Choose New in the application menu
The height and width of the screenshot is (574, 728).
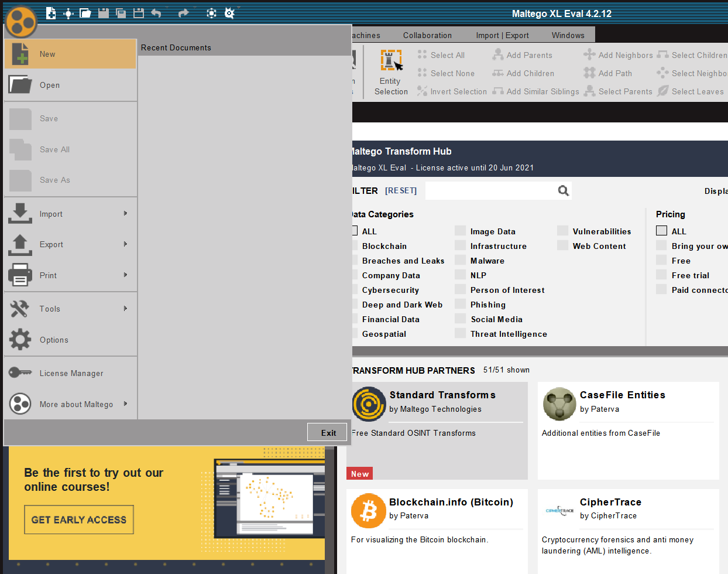tap(70, 54)
